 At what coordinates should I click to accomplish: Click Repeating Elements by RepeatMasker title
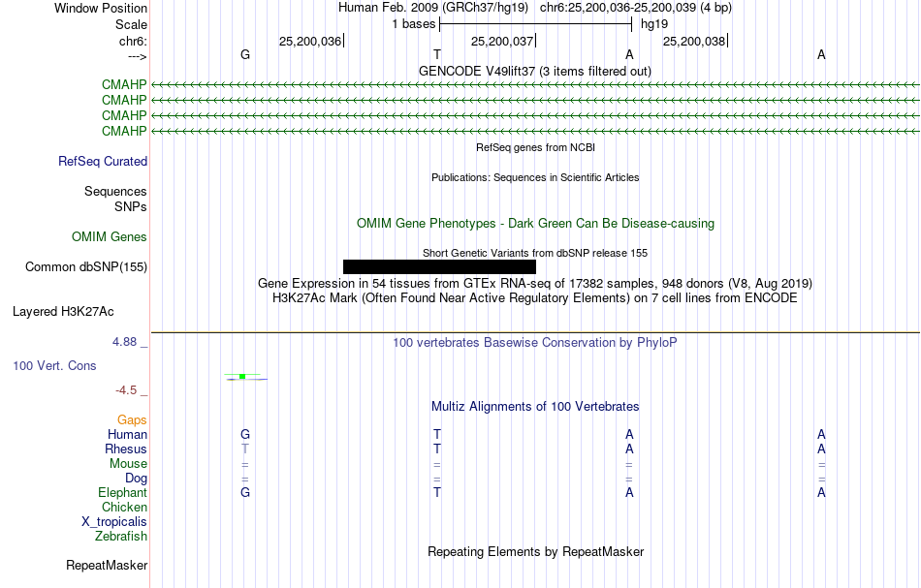536,552
